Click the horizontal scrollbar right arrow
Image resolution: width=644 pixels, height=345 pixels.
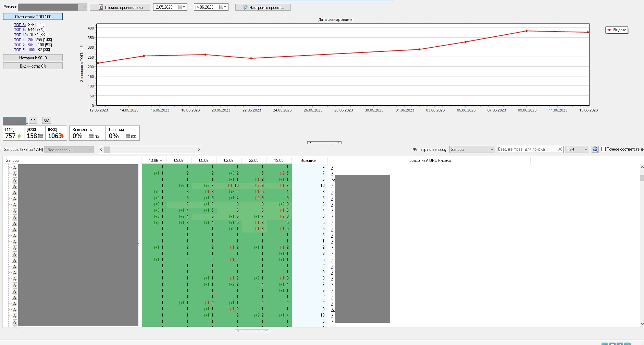point(199,150)
